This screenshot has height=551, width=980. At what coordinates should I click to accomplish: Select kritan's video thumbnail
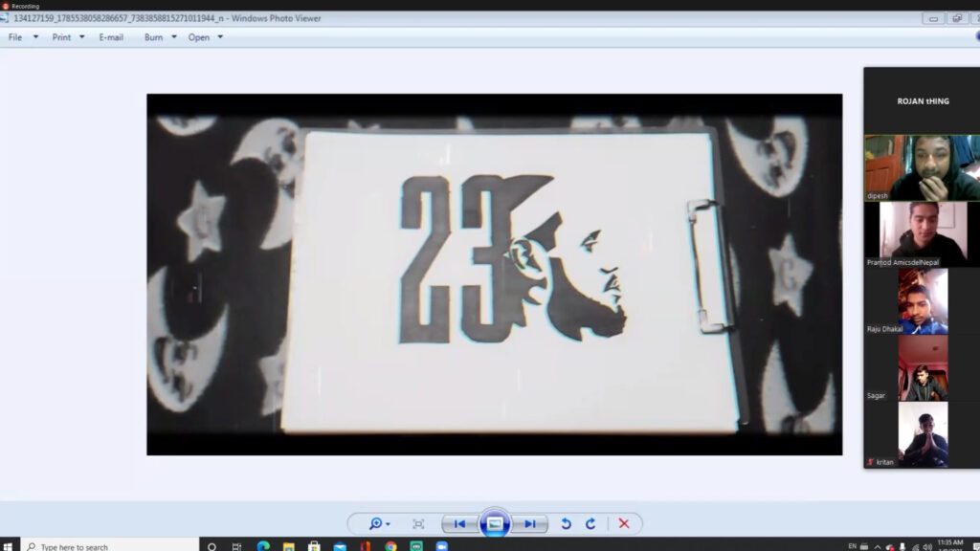click(x=923, y=435)
